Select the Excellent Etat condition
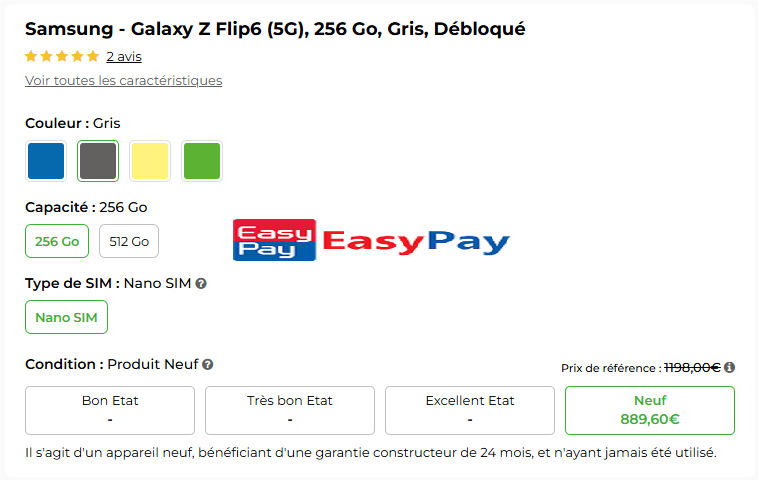This screenshot has height=480, width=758. (x=470, y=410)
